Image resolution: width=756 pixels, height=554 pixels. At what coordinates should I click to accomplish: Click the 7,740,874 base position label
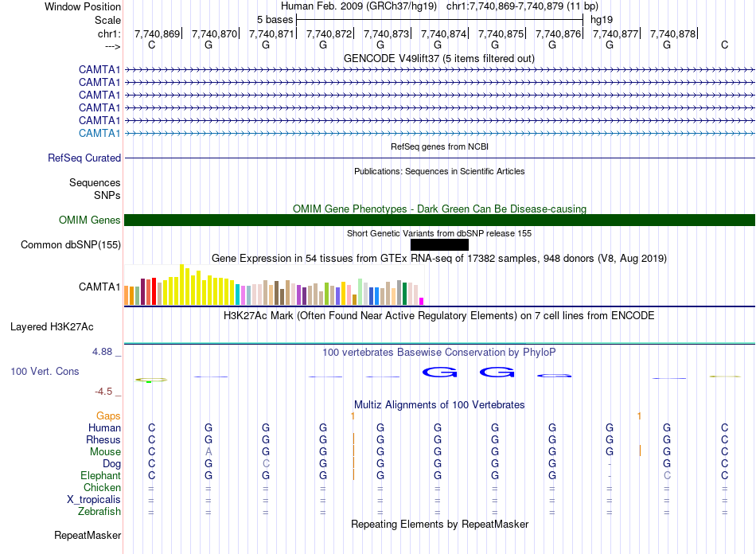point(443,33)
